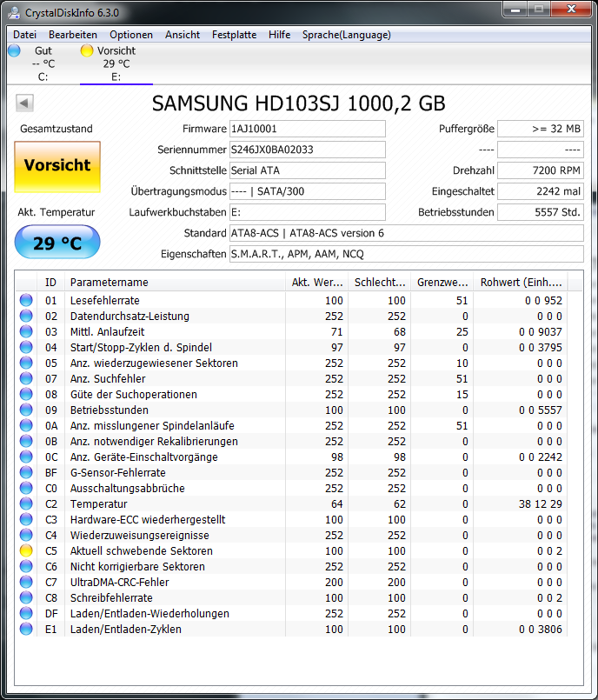This screenshot has height=700, width=598.
Task: Click the blue status icon for Lesefehlerrate
Action: coord(26,300)
